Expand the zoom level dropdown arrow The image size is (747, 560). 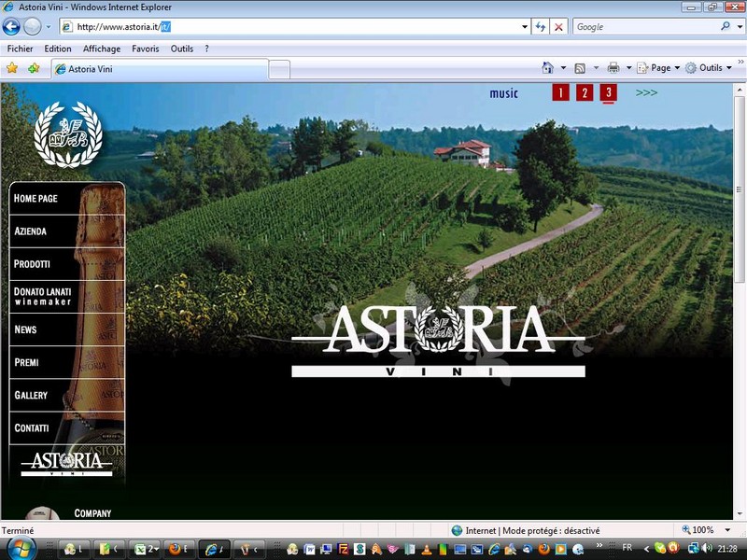[x=727, y=530]
